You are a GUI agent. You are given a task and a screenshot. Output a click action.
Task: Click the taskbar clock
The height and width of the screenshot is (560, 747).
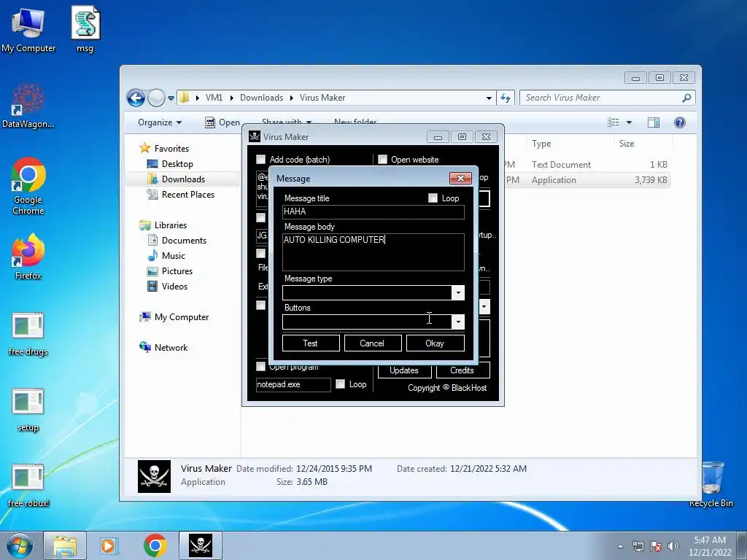[x=710, y=546]
